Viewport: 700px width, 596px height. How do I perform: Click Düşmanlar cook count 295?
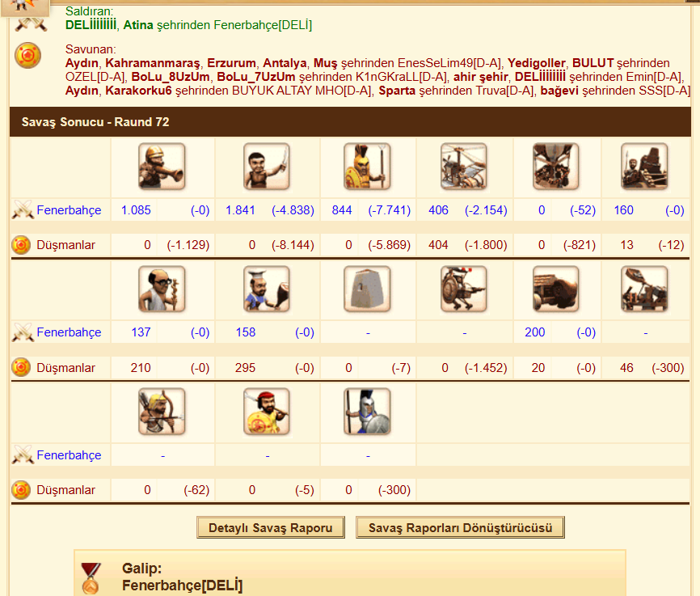point(245,368)
